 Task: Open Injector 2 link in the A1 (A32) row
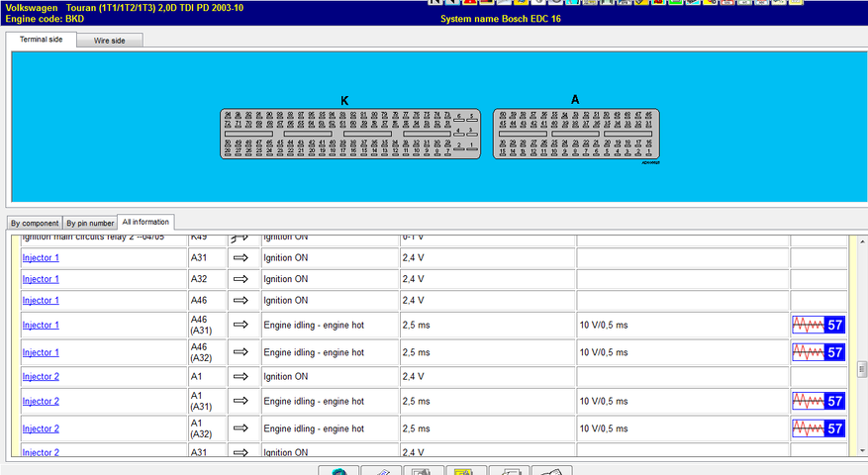click(x=41, y=428)
